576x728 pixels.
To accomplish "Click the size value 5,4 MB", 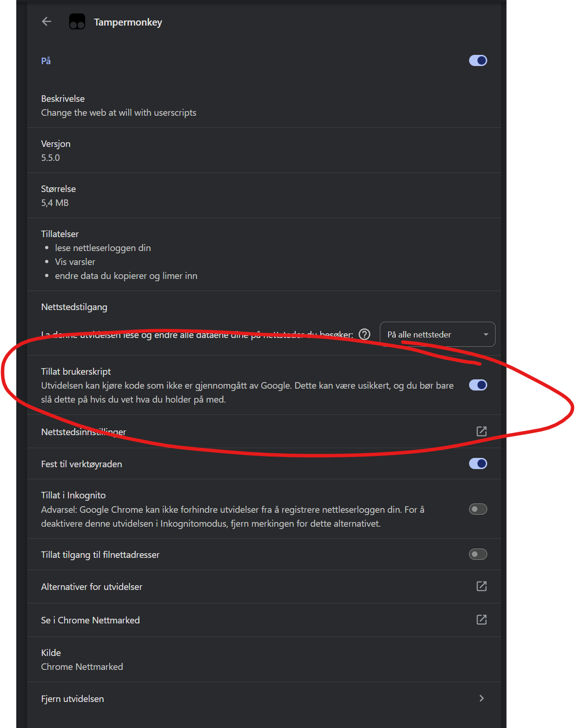I will pyautogui.click(x=55, y=203).
